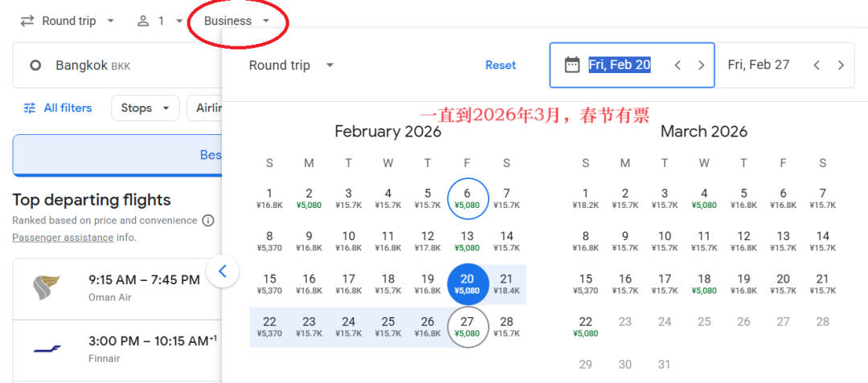Advance departure date with next arrow
Viewport: 868px width, 383px height.
click(701, 65)
